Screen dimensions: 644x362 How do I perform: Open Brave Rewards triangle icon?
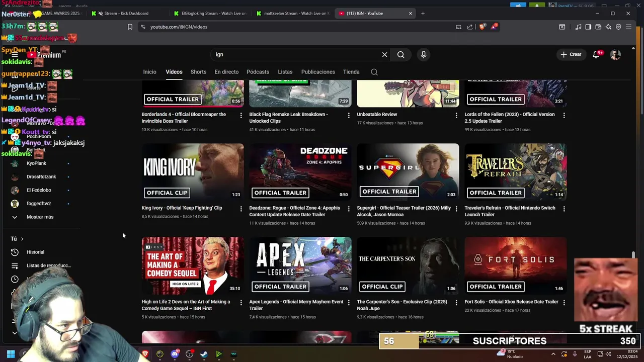(x=494, y=27)
